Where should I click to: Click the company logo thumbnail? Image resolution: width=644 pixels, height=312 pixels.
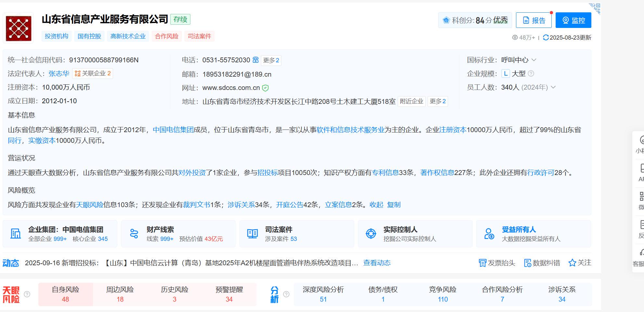[19, 28]
